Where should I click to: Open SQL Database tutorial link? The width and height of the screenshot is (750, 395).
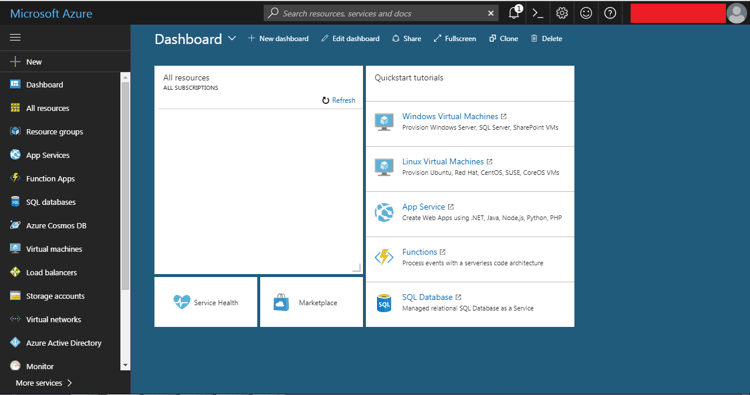coord(427,297)
